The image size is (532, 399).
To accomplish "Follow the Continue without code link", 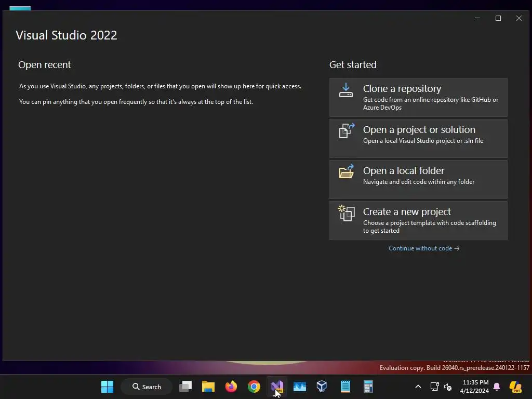I will (424, 248).
